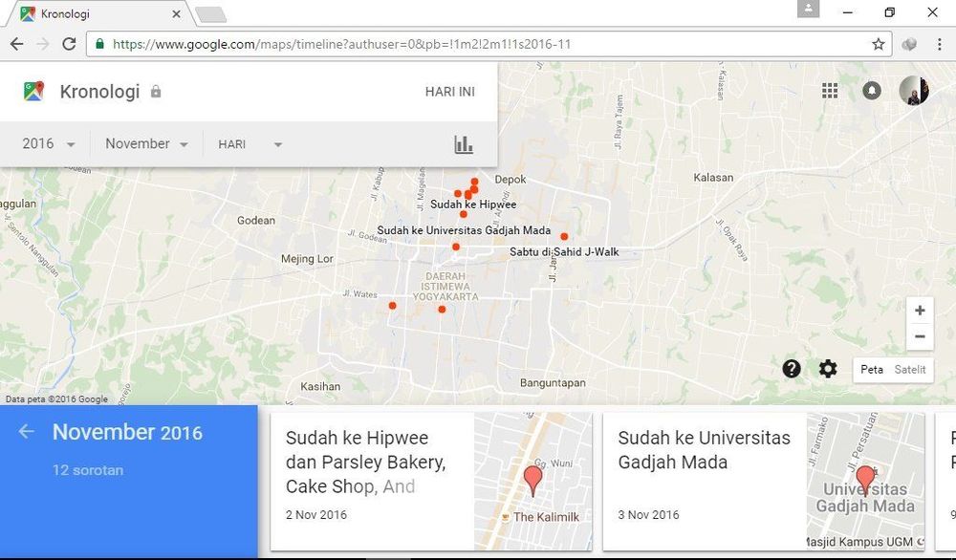
Task: Click the November 2016 heading
Action: pos(127,432)
